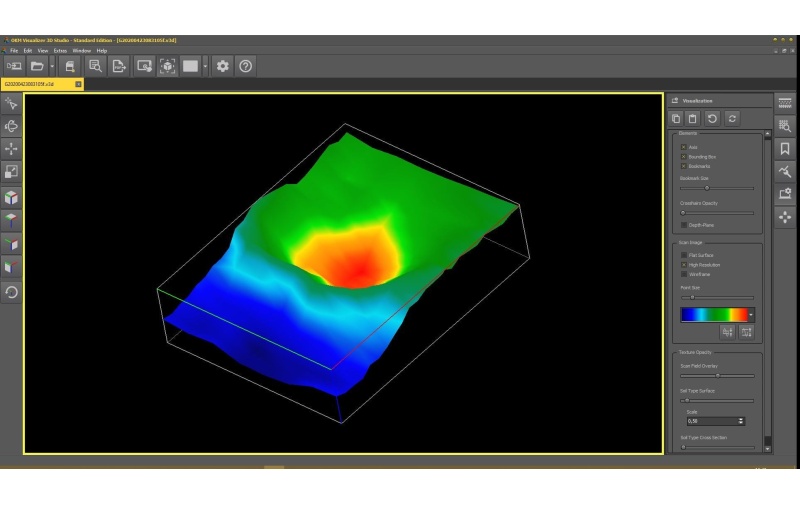Switch to the front view cube with red face
The height and width of the screenshot is (505, 800).
11,266
